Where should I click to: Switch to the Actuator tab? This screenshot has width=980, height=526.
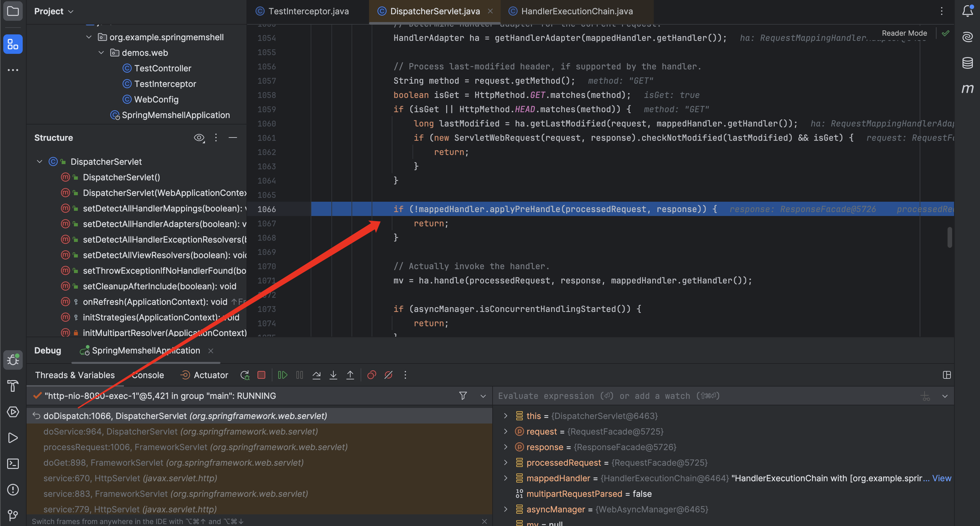pos(204,375)
